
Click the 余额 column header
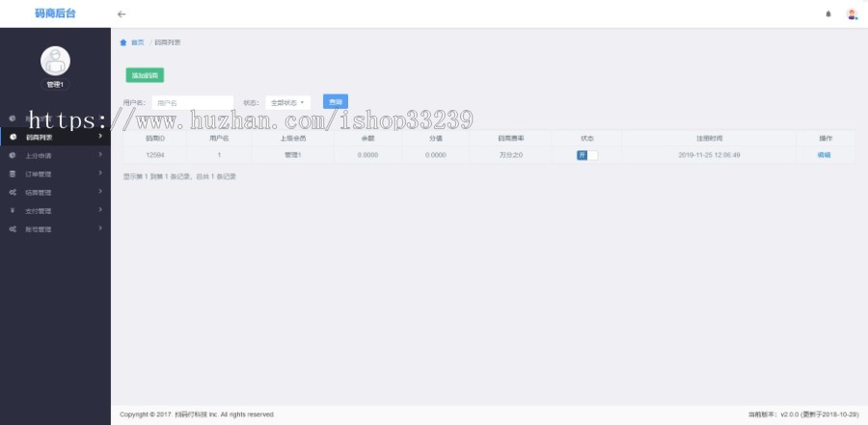pos(367,139)
